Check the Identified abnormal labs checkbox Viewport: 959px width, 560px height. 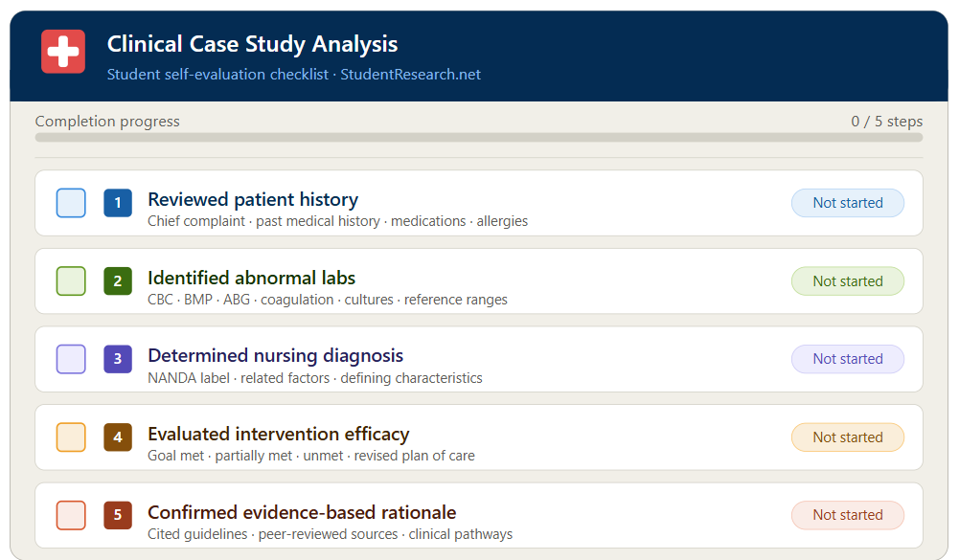tap(71, 281)
